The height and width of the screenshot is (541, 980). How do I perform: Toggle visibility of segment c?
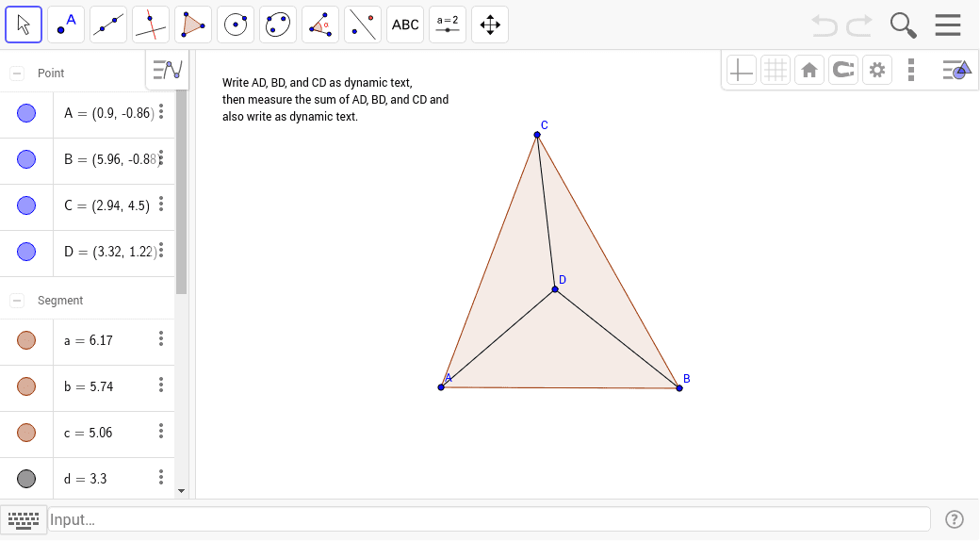(x=26, y=433)
